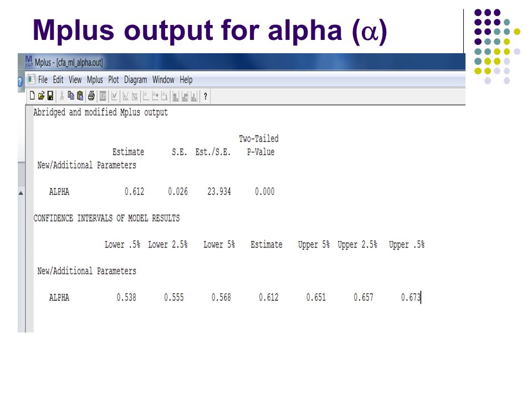Click the document icon left of File menu

pos(31,79)
